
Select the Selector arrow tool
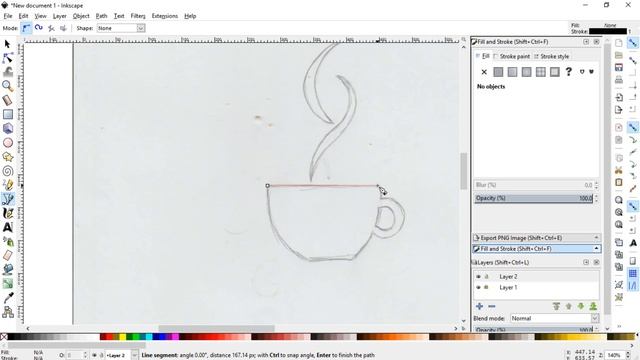[x=7, y=44]
